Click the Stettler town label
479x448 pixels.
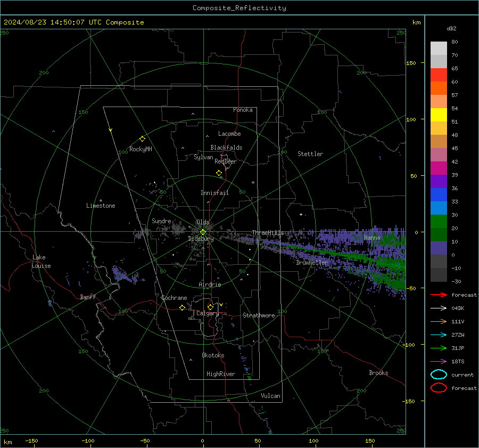[x=310, y=154]
